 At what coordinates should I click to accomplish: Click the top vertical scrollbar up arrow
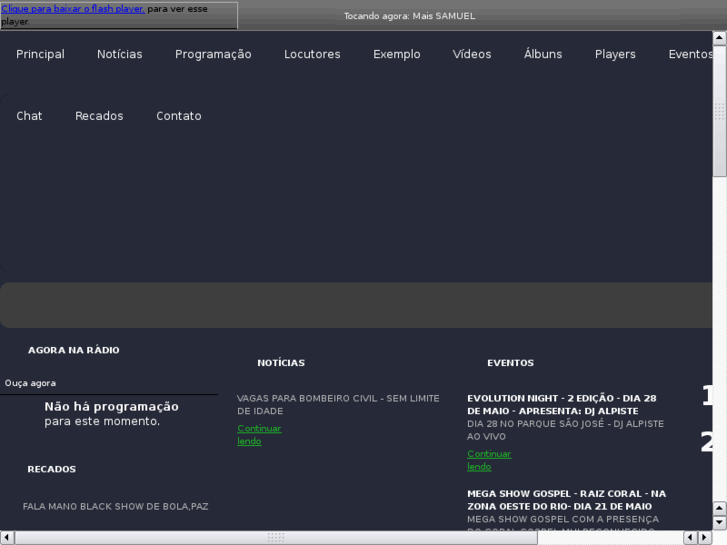pos(720,38)
